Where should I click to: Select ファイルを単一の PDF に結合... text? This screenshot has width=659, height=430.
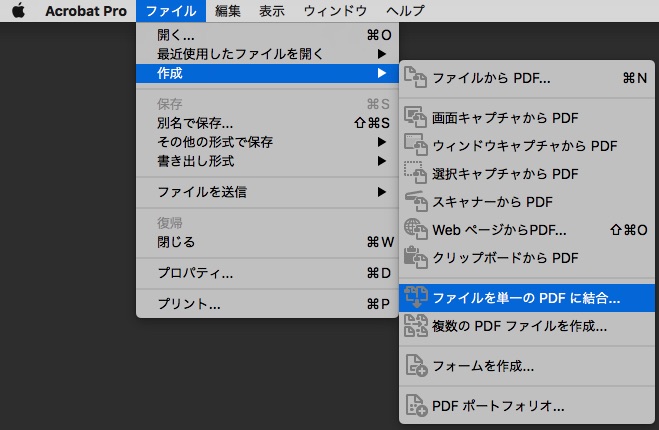pos(526,298)
